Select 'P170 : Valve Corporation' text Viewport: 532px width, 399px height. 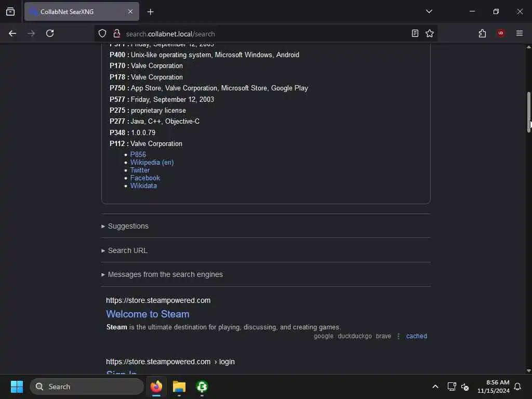click(146, 65)
